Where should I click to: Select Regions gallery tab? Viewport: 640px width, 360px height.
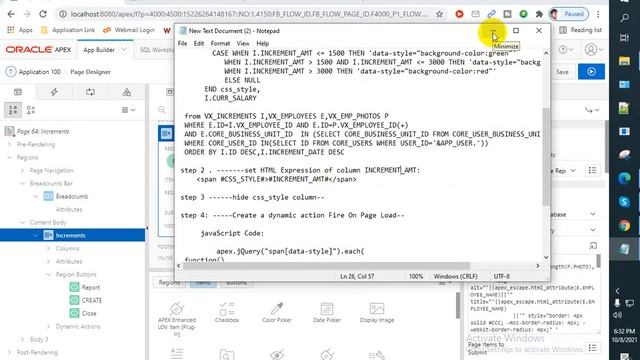tap(169, 282)
